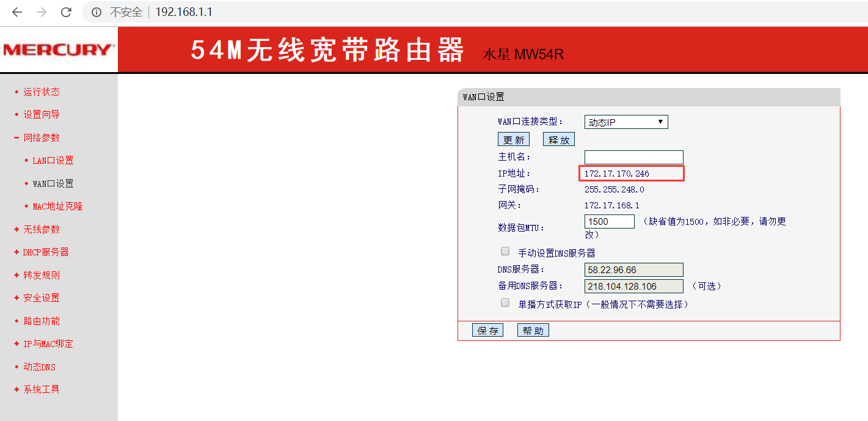Click the 帮助 button
868x421 pixels.
533,331
